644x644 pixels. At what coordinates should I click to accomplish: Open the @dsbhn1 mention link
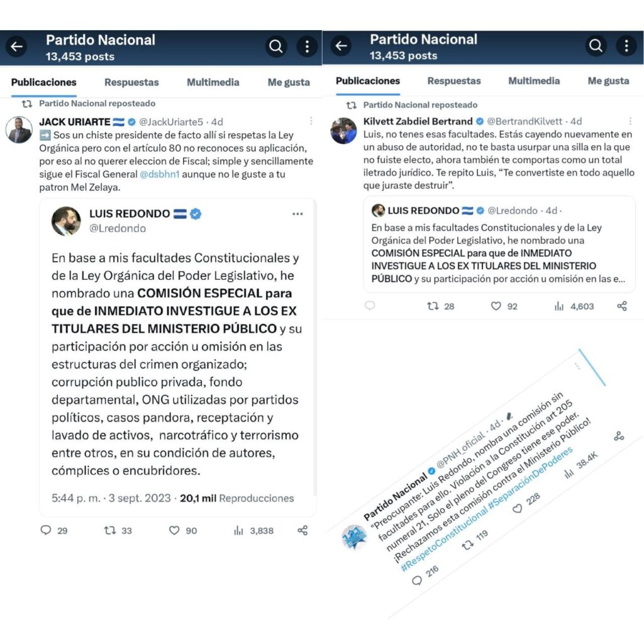click(x=159, y=174)
